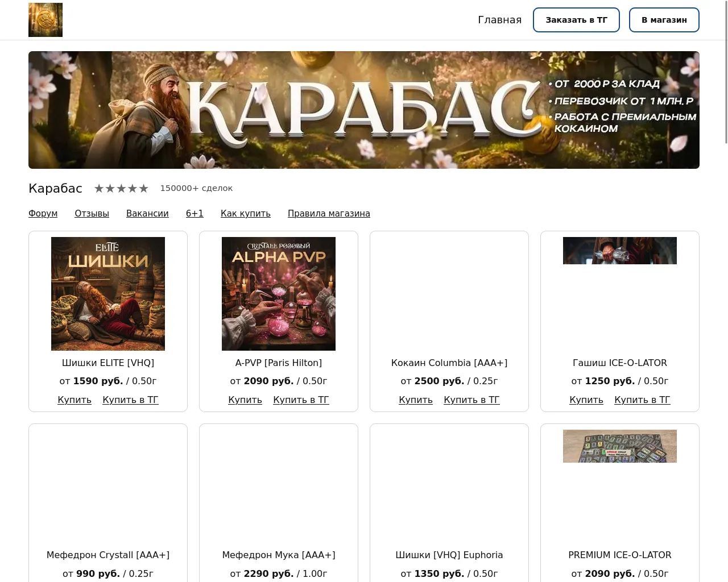Click the shop logo in the header
This screenshot has height=582, width=728.
click(45, 20)
